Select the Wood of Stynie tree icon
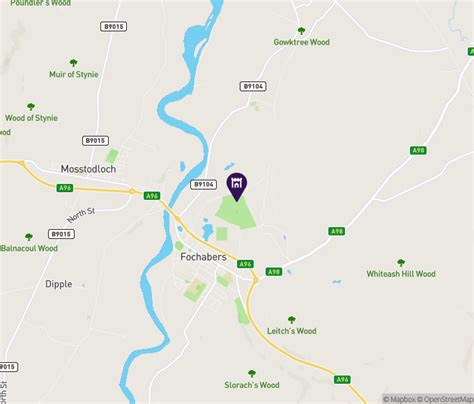This screenshot has height=404, width=474. click(x=31, y=107)
